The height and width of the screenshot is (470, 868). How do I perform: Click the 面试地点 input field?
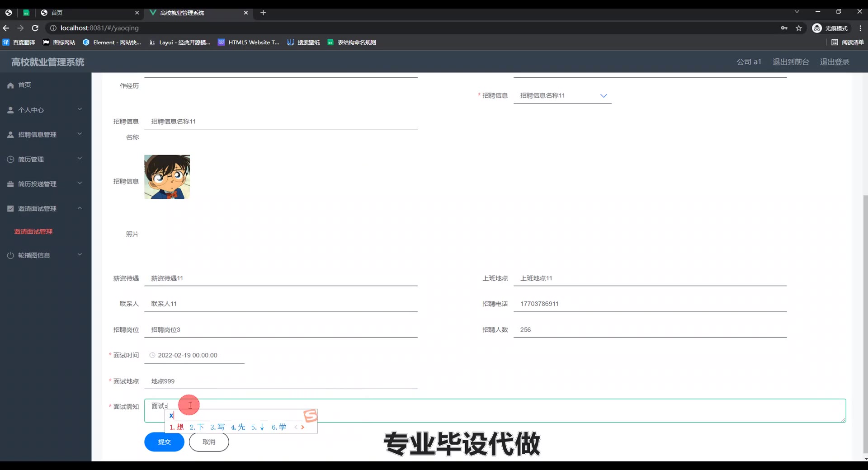coord(280,381)
